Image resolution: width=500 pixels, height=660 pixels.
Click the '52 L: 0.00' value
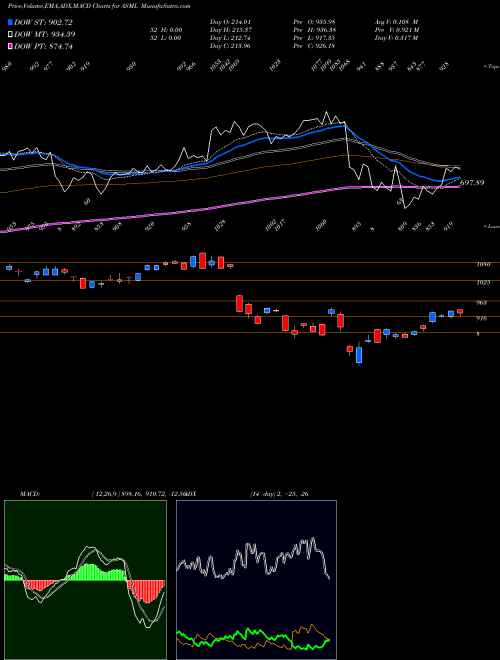point(167,38)
